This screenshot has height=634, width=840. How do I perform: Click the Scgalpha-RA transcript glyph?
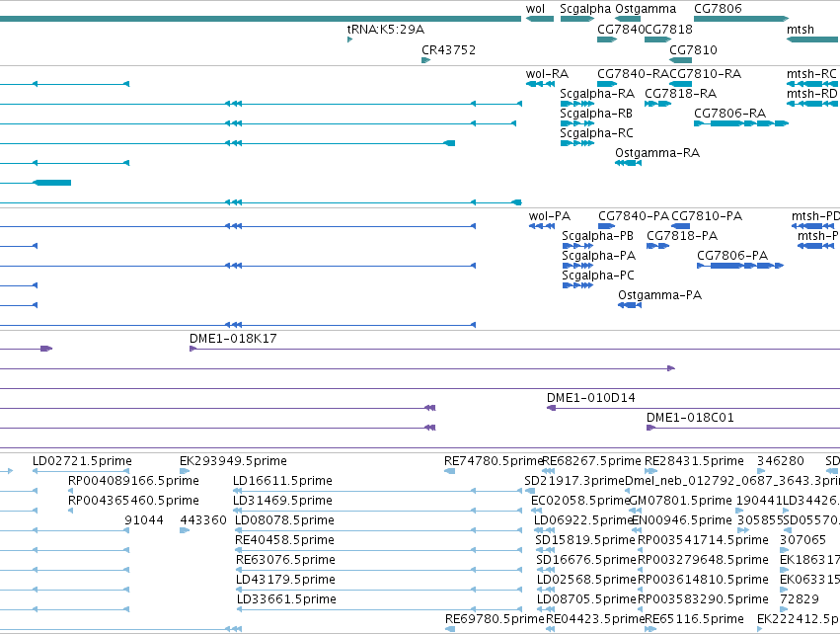pyautogui.click(x=577, y=104)
